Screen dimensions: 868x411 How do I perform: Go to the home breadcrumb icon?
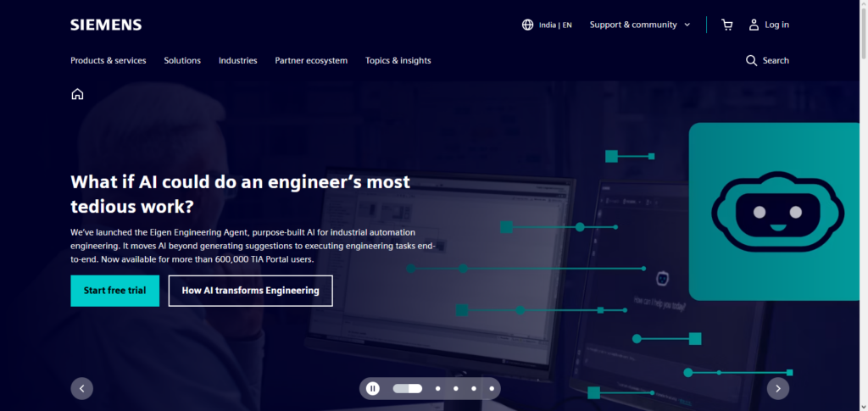(x=77, y=94)
